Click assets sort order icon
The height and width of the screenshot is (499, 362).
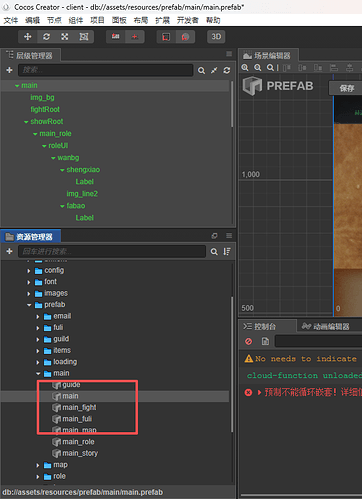[227, 252]
